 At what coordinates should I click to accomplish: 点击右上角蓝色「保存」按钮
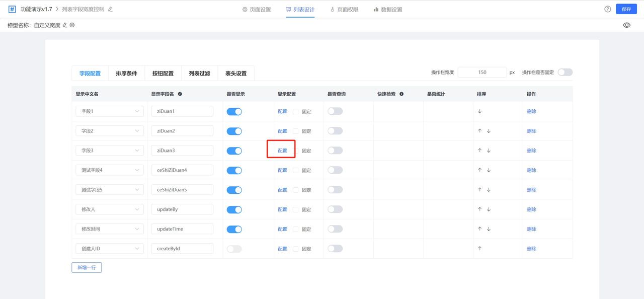[x=626, y=9]
